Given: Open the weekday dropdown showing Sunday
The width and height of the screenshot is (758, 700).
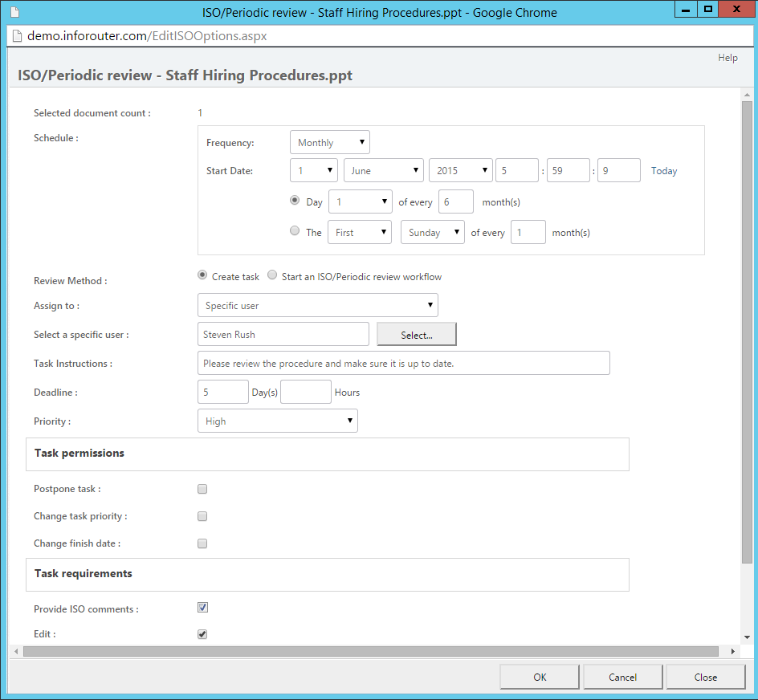Looking at the screenshot, I should [433, 232].
